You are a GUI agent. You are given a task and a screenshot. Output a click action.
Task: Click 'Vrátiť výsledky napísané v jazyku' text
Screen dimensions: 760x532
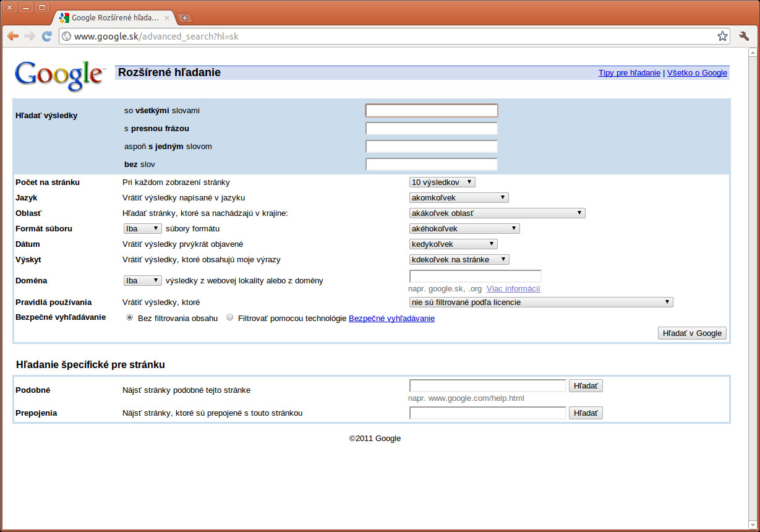184,198
